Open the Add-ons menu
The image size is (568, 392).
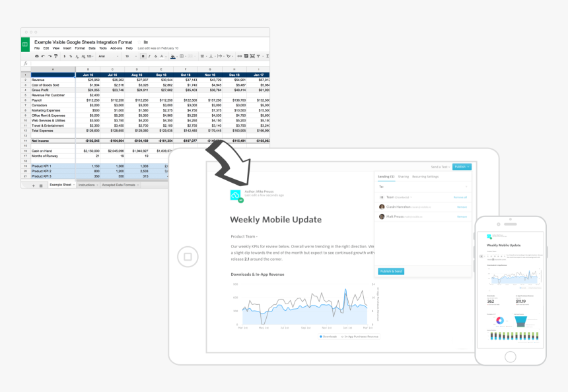[x=116, y=48]
